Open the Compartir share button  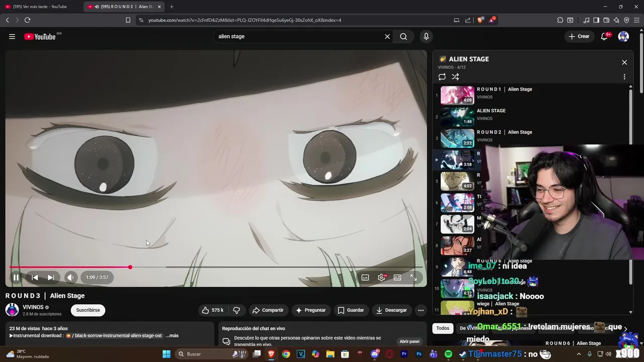pos(268,310)
